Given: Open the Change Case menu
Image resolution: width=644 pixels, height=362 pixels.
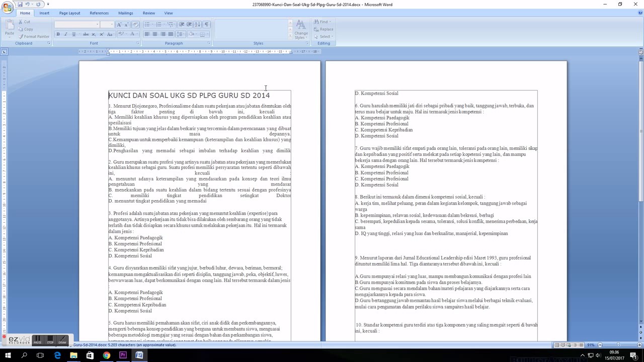Looking at the screenshot, I should pyautogui.click(x=110, y=34).
